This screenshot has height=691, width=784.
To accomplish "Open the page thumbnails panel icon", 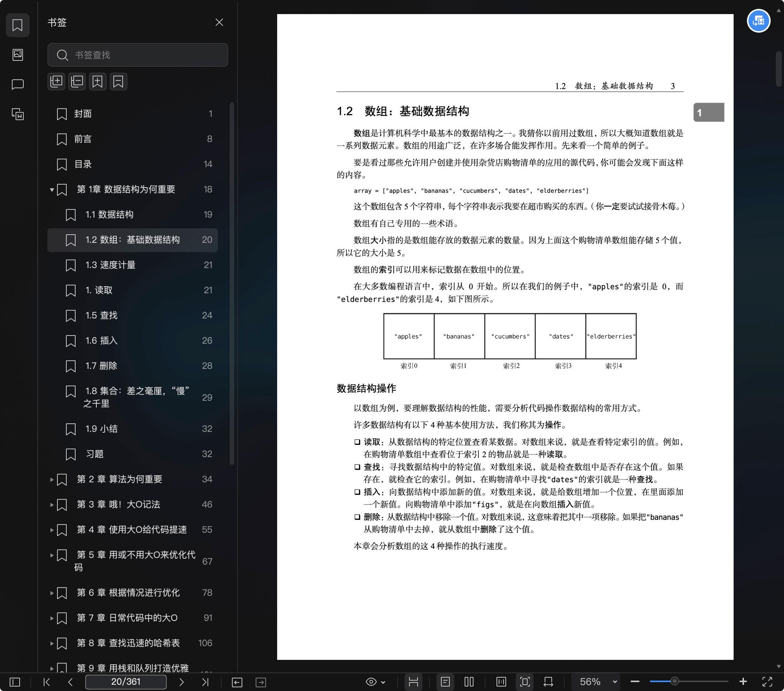I will 18,54.
